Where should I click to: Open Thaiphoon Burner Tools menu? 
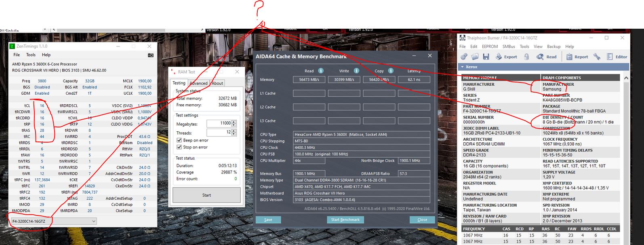(524, 46)
